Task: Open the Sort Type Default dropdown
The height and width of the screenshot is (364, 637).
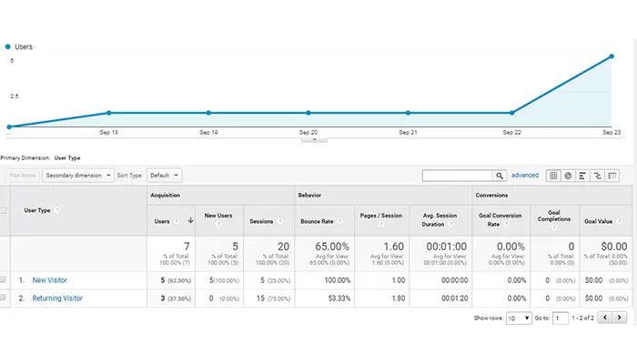Action: click(164, 176)
